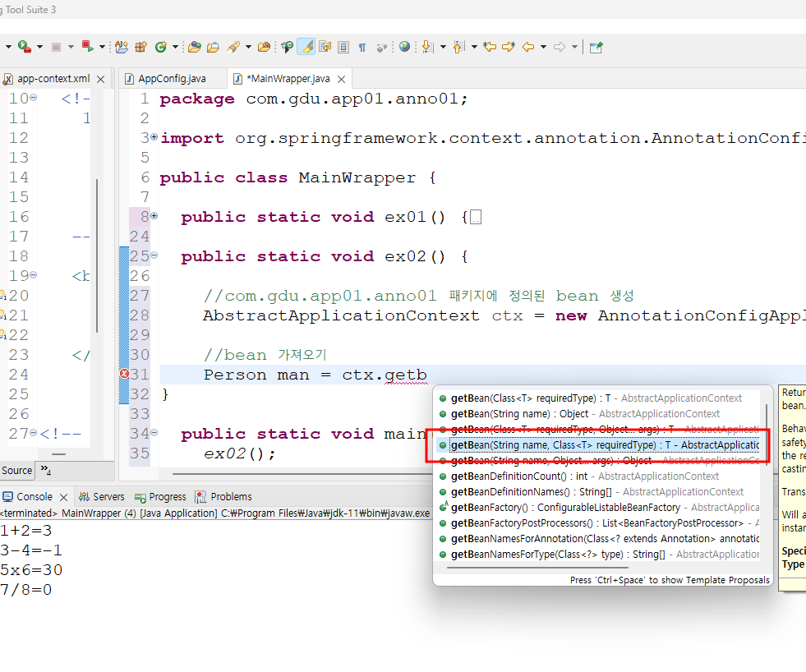
Task: Click the green New Java Class icon
Action: [x=161, y=48]
